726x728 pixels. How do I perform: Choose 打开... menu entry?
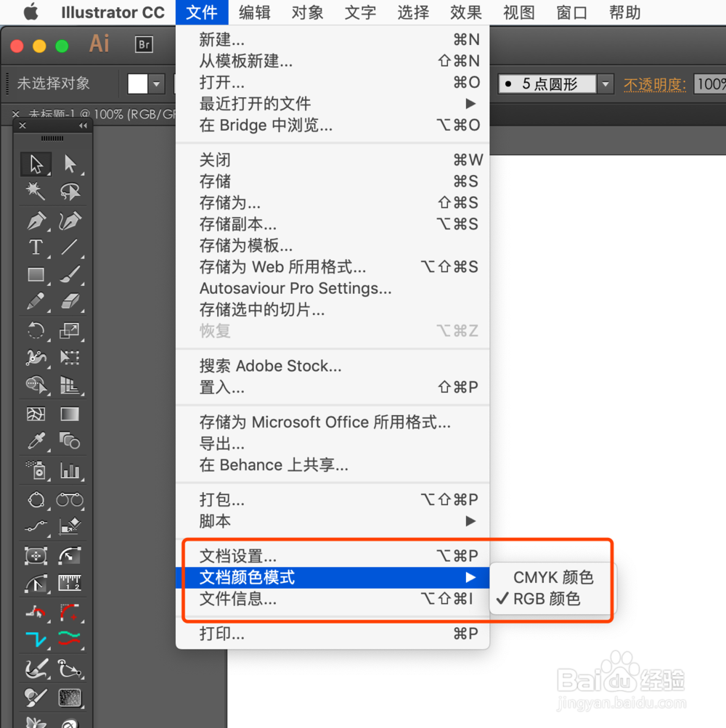(x=333, y=82)
